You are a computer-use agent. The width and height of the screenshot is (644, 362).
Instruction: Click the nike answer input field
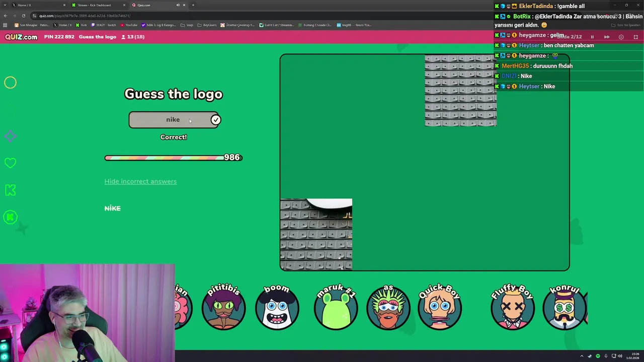tap(174, 120)
